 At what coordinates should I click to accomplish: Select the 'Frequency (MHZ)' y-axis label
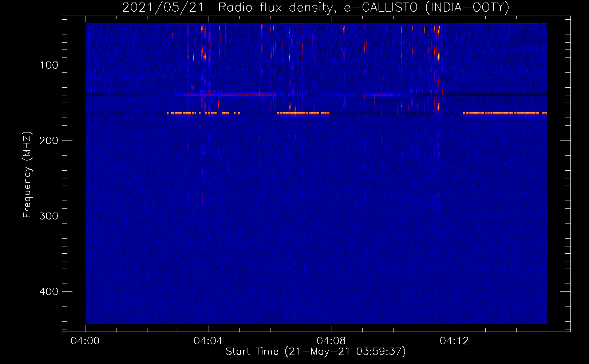(27, 174)
